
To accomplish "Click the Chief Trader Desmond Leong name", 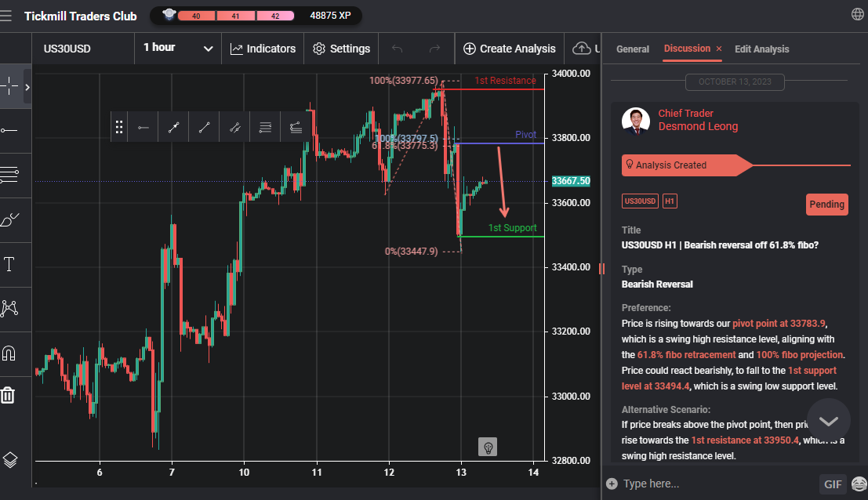I will click(698, 120).
